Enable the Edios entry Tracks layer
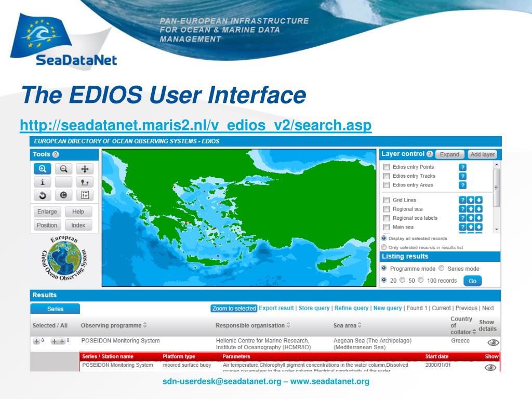Screen dimensions: 532x399 (x=387, y=176)
